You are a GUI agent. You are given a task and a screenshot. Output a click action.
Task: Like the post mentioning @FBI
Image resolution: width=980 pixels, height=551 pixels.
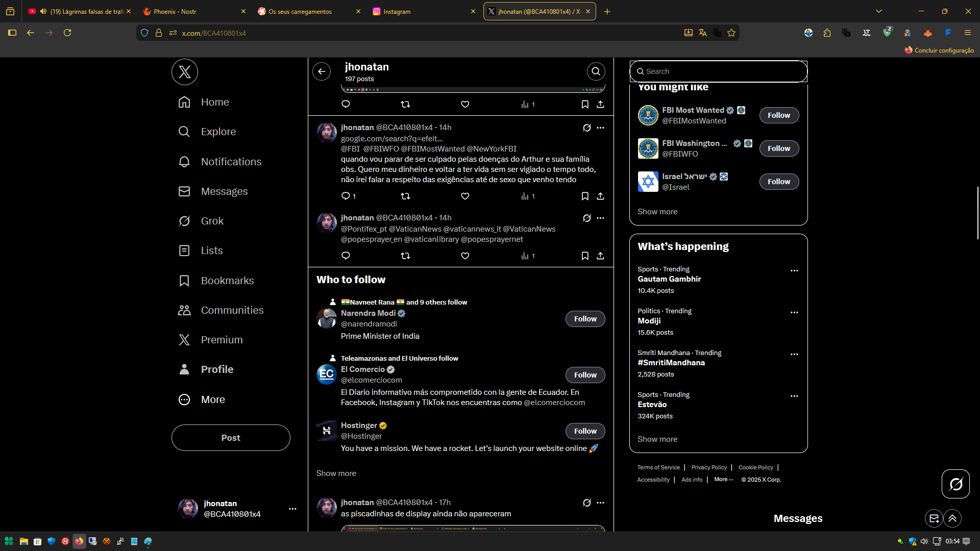(x=465, y=196)
